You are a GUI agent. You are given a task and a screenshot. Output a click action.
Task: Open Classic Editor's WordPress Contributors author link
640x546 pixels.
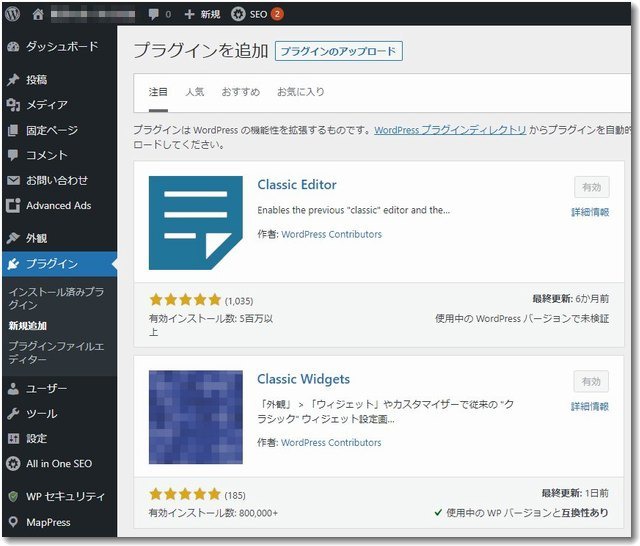pyautogui.click(x=332, y=234)
